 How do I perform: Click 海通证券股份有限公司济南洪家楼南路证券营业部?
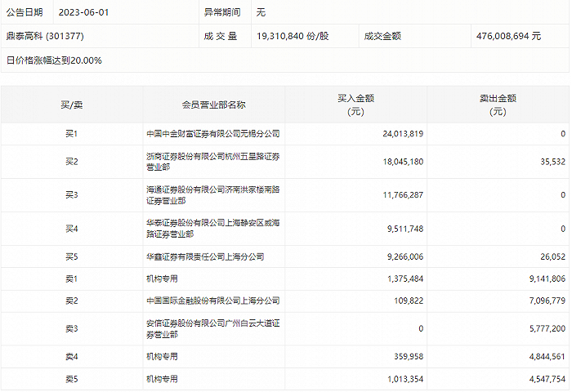coord(213,195)
